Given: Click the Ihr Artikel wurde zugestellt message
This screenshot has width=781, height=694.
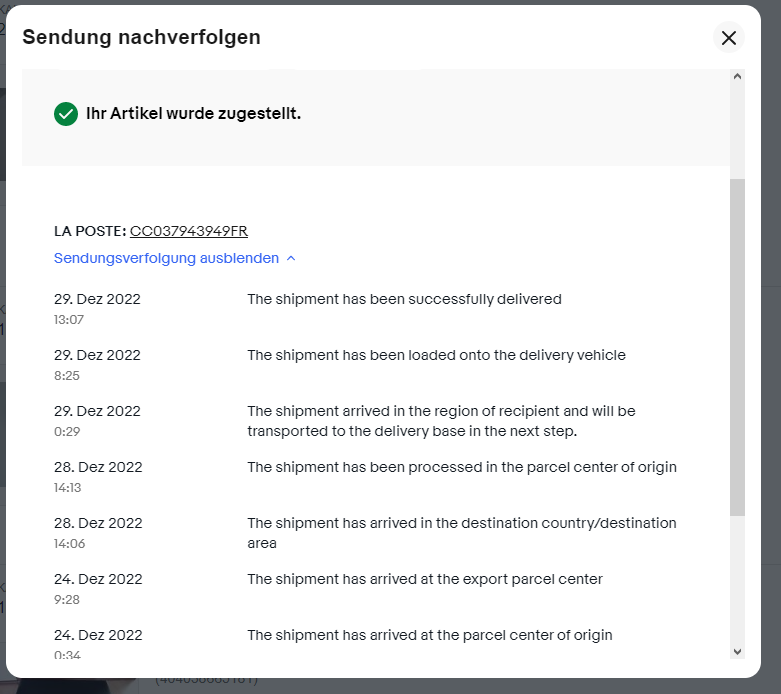Looking at the screenshot, I should pyautogui.click(x=193, y=114).
